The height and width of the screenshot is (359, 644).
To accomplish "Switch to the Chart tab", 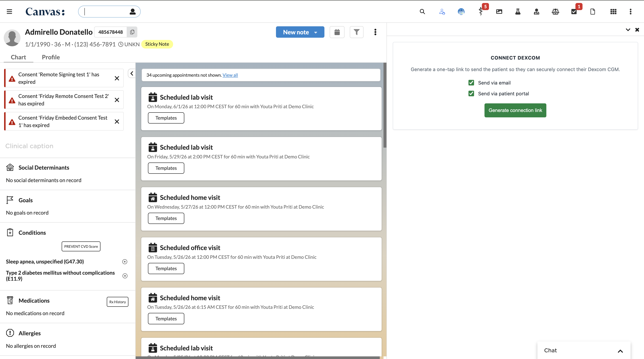I will click(x=18, y=57).
